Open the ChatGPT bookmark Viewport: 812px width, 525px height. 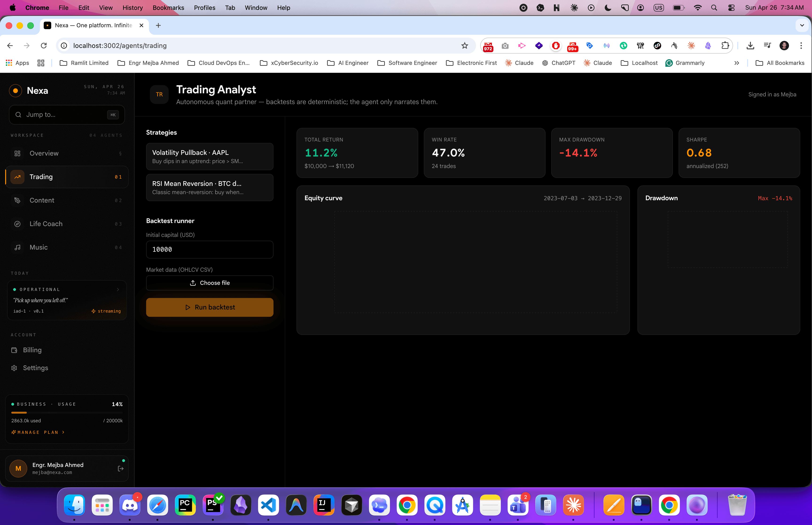[x=558, y=63]
